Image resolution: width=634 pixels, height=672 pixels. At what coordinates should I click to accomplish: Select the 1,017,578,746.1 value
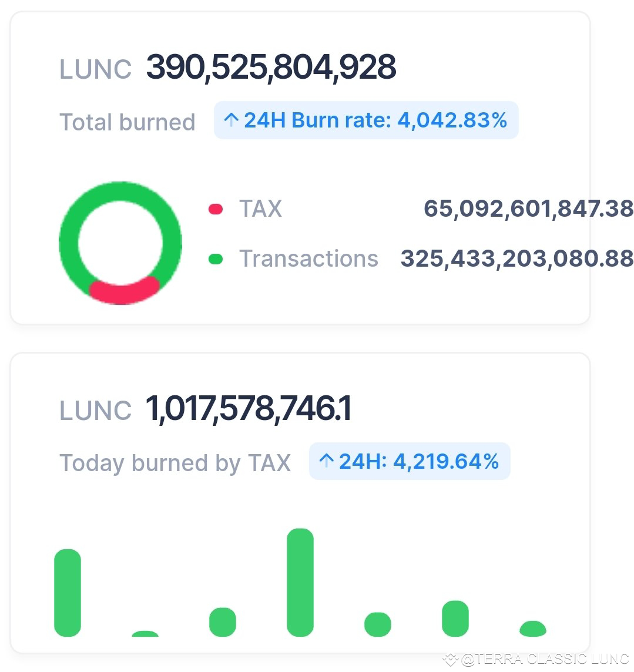tap(249, 409)
